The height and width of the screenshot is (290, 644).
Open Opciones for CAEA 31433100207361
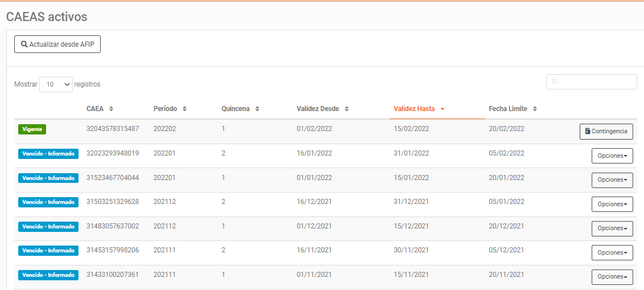(612, 277)
